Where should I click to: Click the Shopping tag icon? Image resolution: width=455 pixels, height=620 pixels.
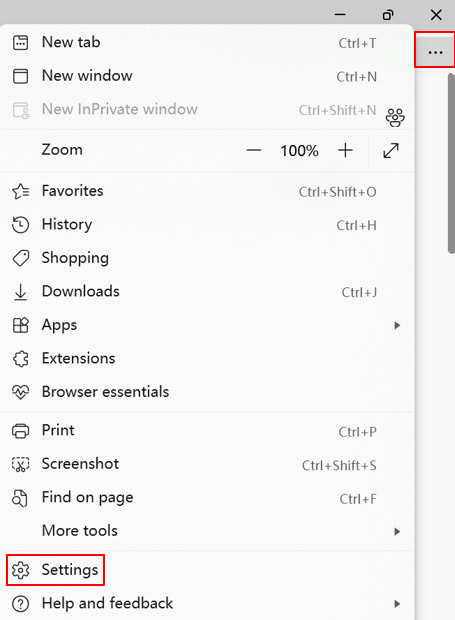[21, 258]
